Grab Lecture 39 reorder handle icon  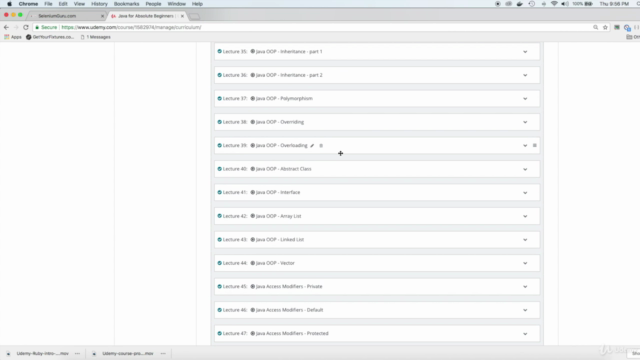coord(535,145)
